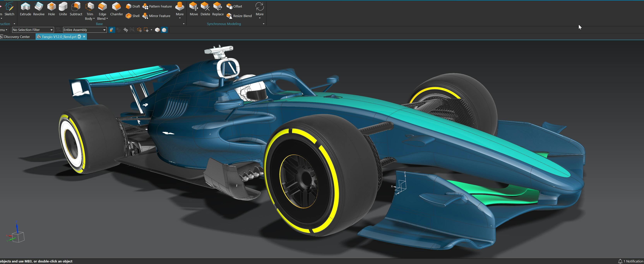
Task: Open the 1 Notification indicator
Action: (x=631, y=261)
